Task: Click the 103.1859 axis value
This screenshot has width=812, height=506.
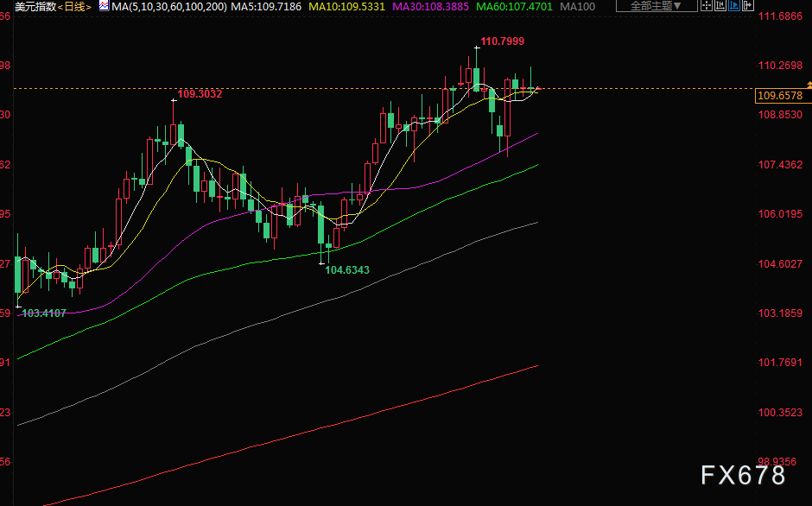Action: [780, 313]
